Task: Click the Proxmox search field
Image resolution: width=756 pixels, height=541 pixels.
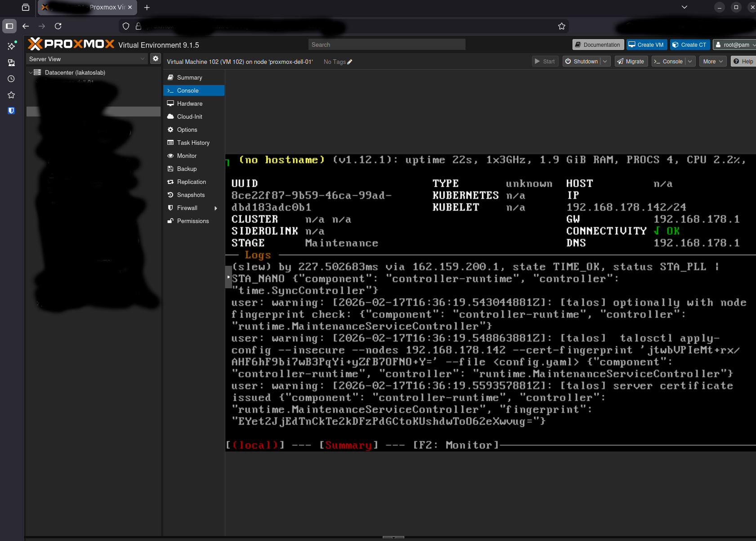Action: point(387,45)
